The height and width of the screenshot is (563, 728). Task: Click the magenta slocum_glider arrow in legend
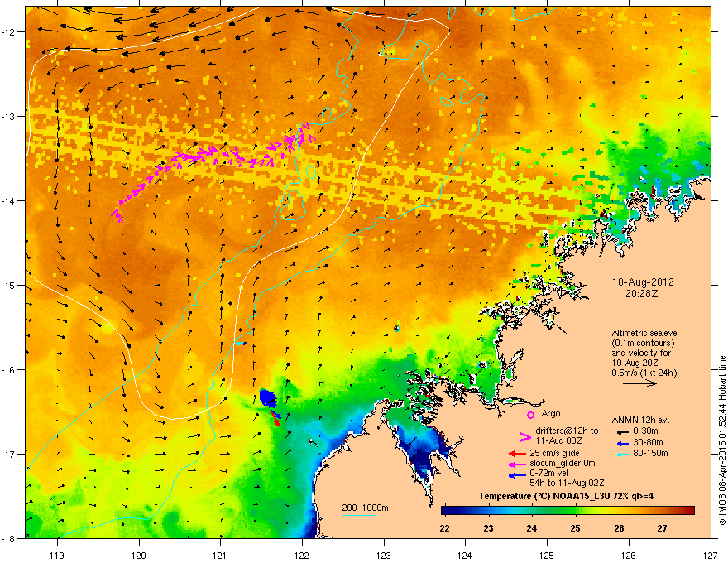coord(517,464)
